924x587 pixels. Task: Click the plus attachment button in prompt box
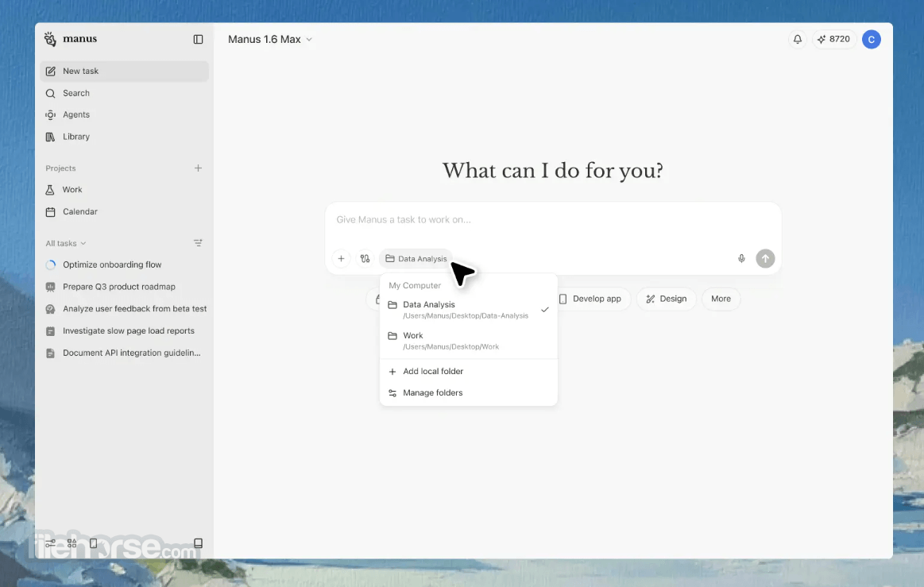coord(341,259)
